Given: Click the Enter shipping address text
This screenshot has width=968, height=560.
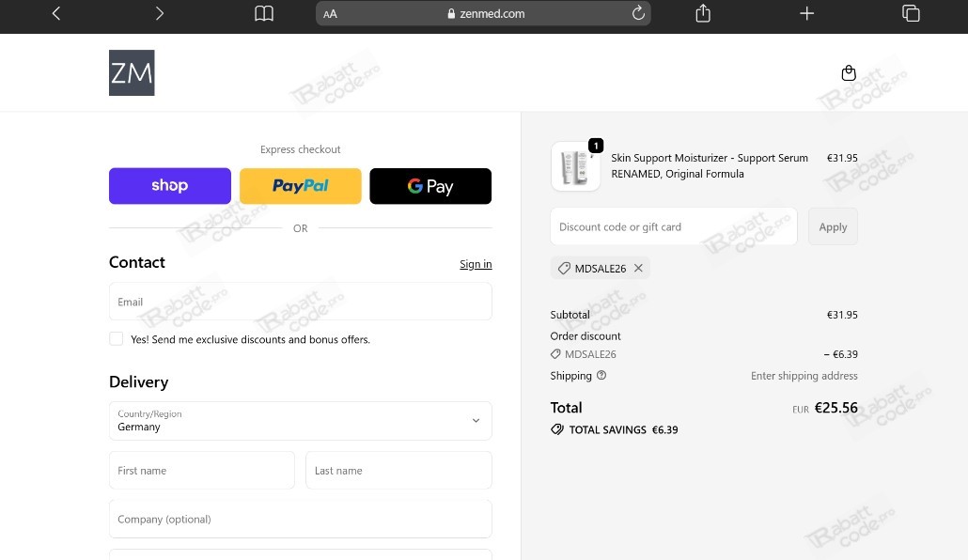Looking at the screenshot, I should tap(804, 376).
